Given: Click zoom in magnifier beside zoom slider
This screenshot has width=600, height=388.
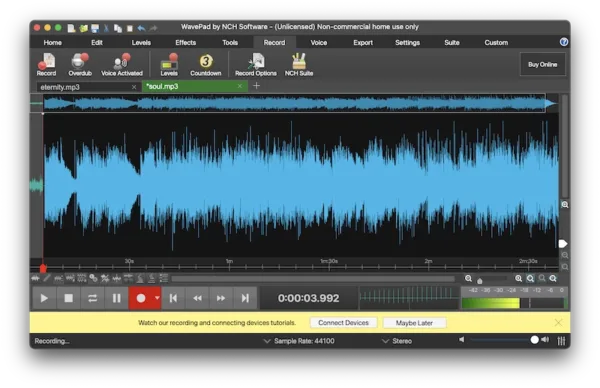Looking at the screenshot, I should (518, 279).
